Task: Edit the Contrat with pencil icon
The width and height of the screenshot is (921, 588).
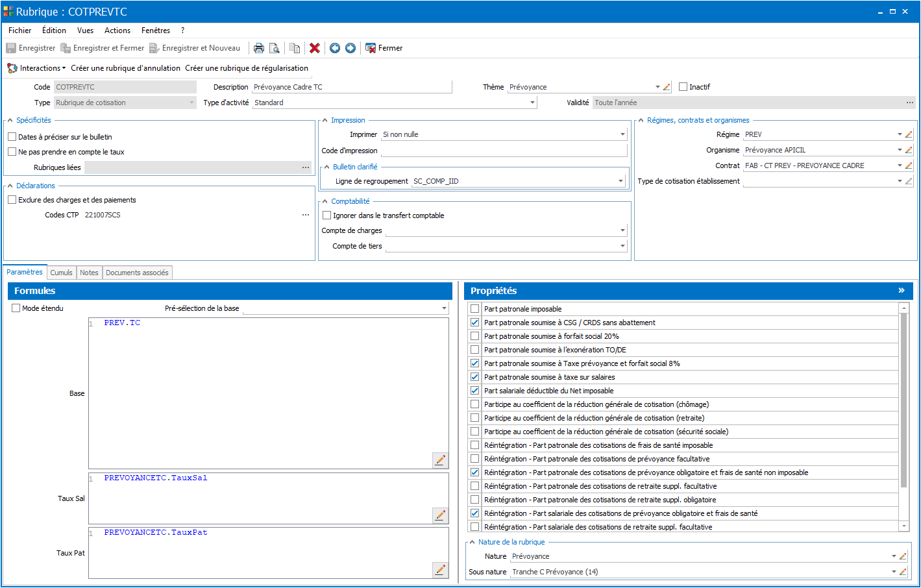Action: point(909,165)
